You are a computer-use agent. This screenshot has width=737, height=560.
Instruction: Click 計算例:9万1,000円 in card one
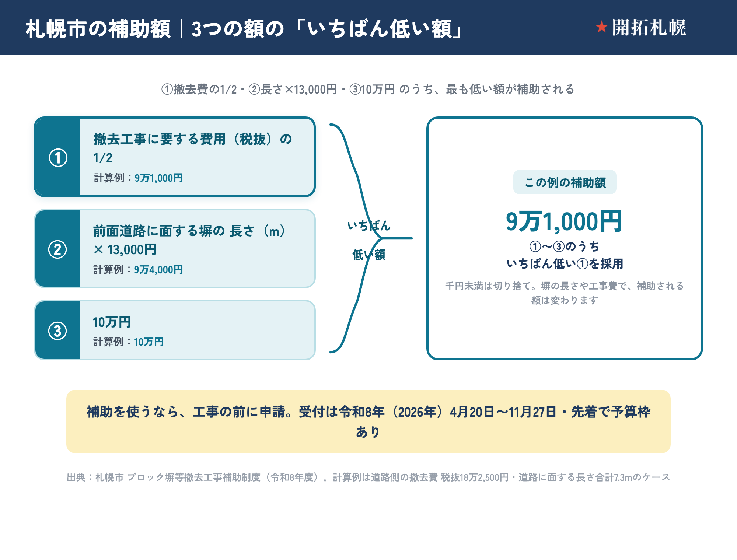tap(138, 178)
